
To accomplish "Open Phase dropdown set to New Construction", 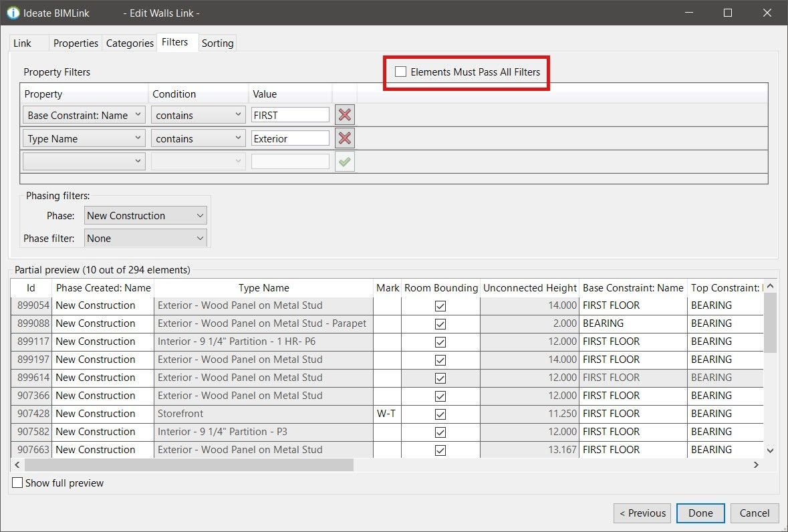I will (145, 215).
